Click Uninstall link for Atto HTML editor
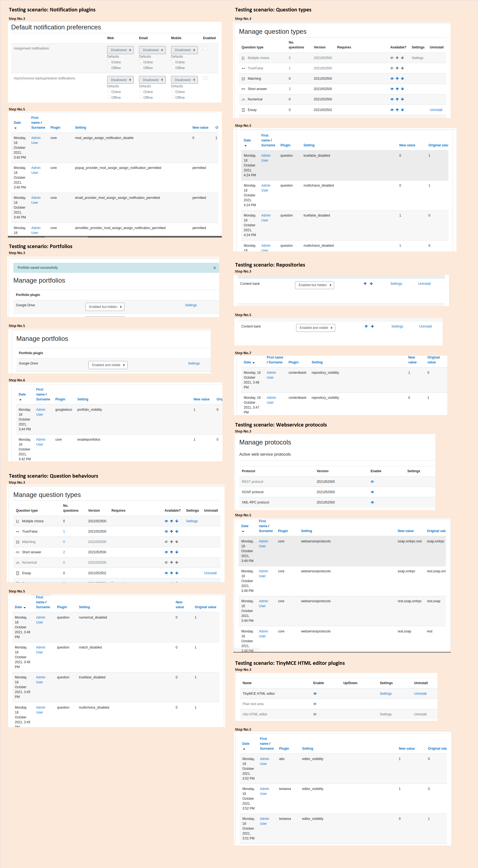Image resolution: width=478 pixels, height=868 pixels. [420, 714]
